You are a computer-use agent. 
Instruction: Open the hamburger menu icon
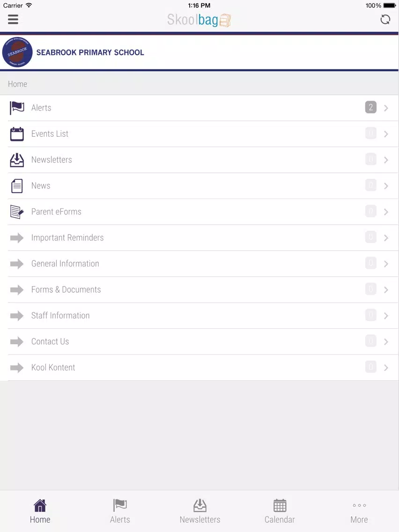pos(13,19)
